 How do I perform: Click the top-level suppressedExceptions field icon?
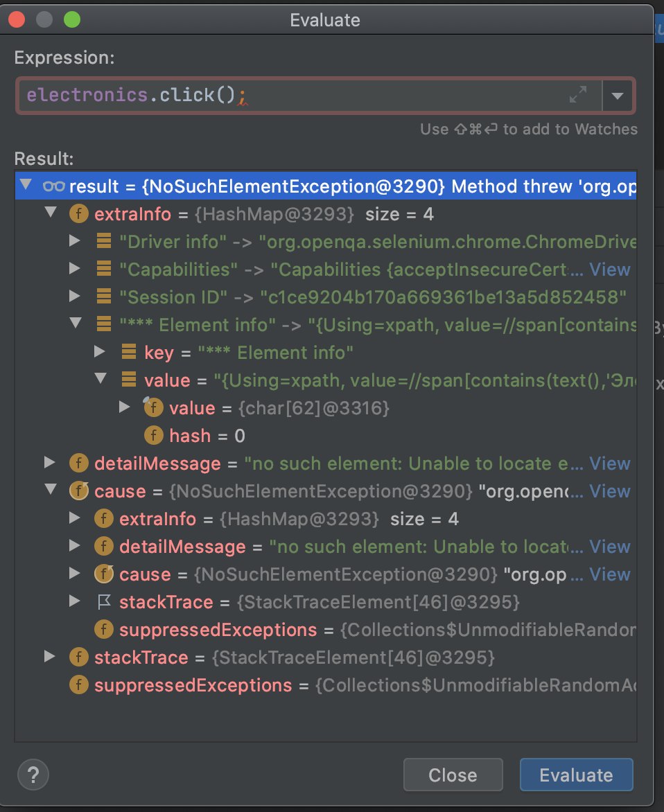click(x=78, y=685)
